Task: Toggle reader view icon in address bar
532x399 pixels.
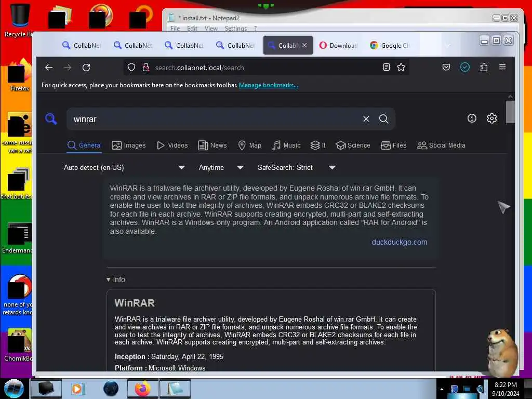Action: point(387,67)
